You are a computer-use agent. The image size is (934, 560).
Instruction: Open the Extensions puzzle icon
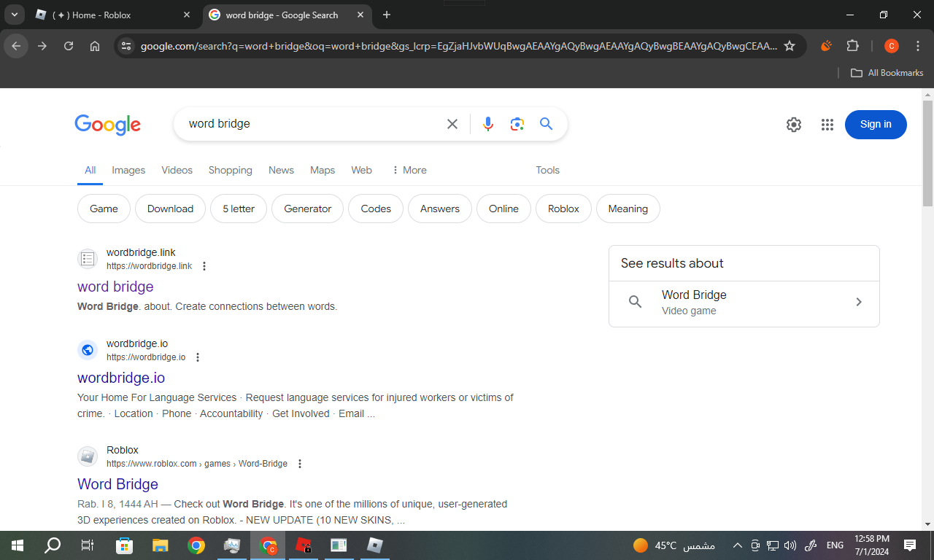852,46
